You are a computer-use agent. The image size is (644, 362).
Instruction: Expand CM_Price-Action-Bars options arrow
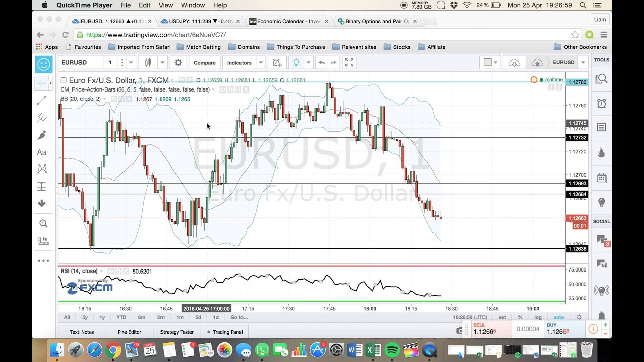click(213, 89)
